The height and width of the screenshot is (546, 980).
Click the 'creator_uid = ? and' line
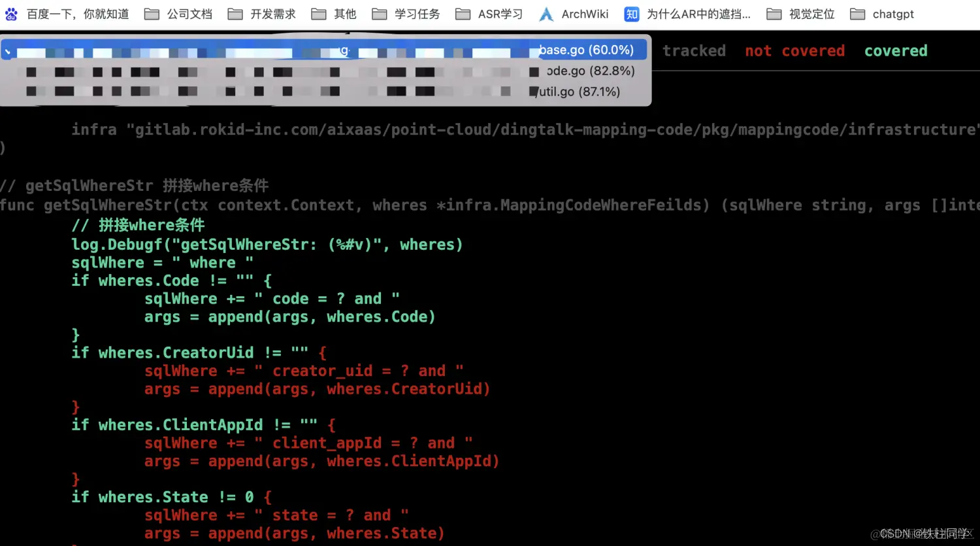pos(304,371)
